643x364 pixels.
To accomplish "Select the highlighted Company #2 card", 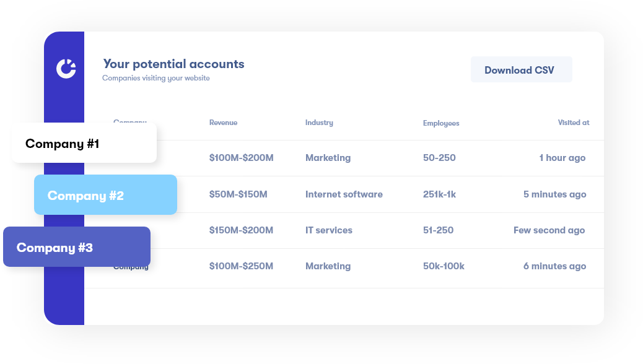I will point(105,195).
